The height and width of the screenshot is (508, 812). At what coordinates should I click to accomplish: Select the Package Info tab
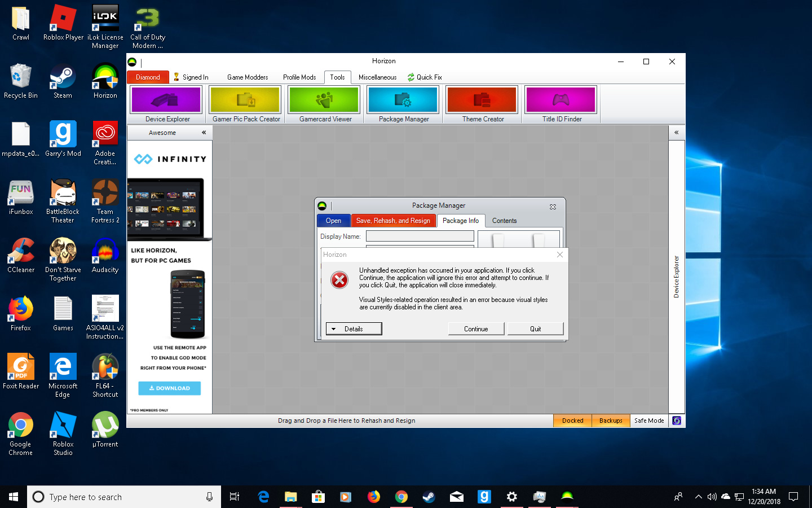click(461, 221)
